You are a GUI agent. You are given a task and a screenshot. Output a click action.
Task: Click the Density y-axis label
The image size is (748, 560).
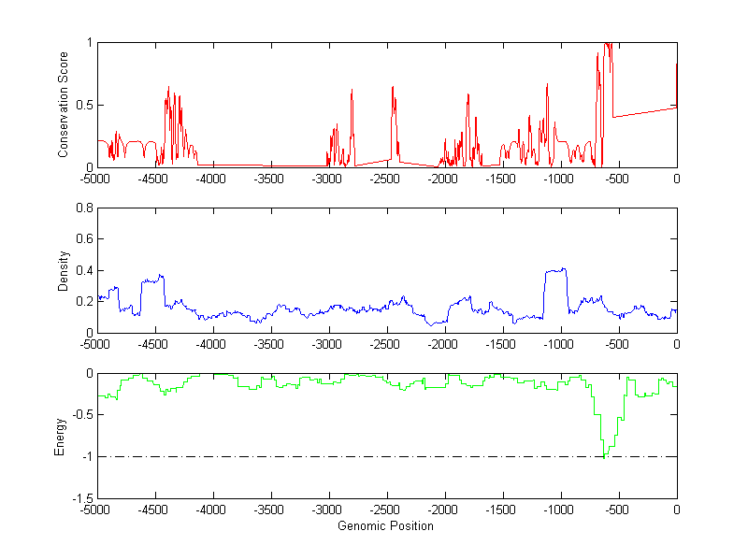pyautogui.click(x=63, y=270)
